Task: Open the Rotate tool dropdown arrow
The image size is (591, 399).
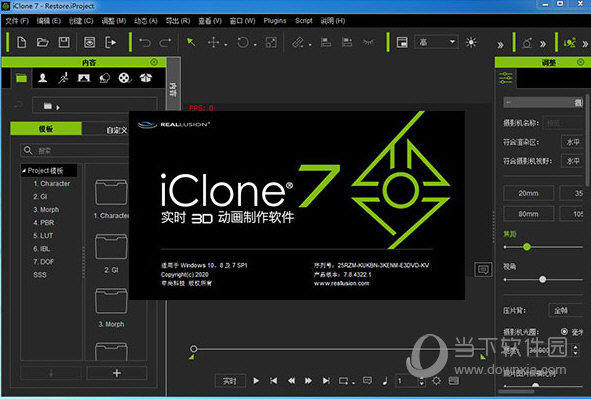Action: pyautogui.click(x=255, y=45)
